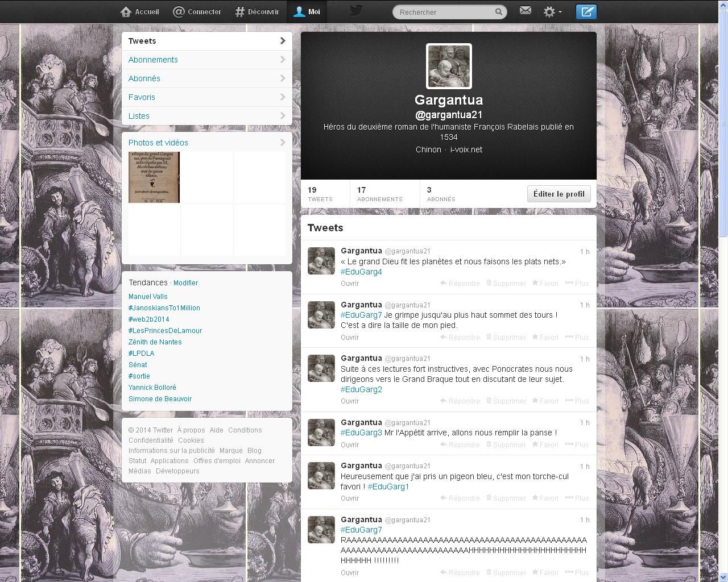This screenshot has width=728, height=582.
Task: Open the #EduGarg1 hashtag
Action: (388, 487)
